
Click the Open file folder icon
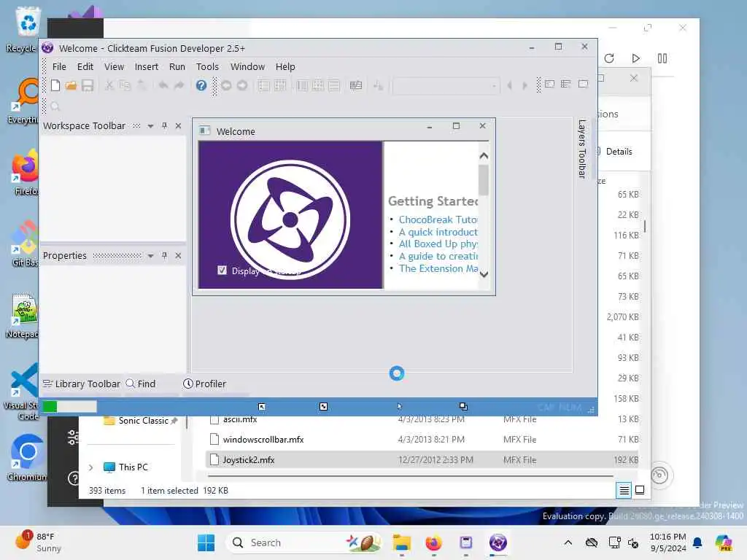[x=71, y=85]
